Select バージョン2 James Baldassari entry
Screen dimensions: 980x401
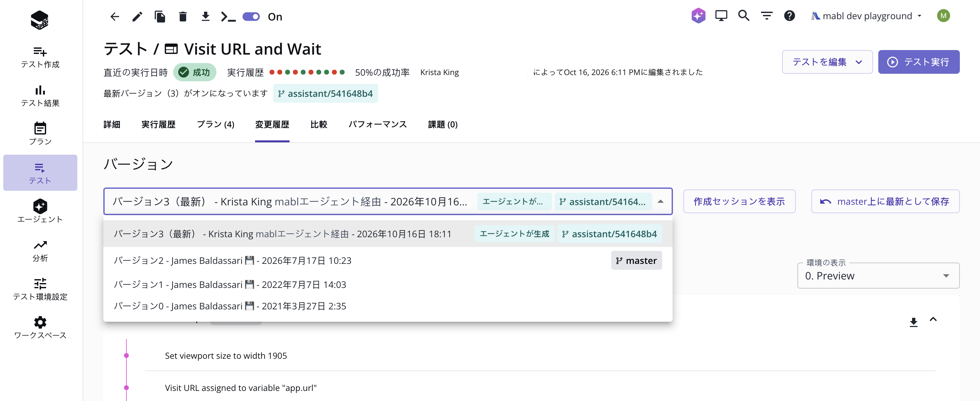(388, 261)
